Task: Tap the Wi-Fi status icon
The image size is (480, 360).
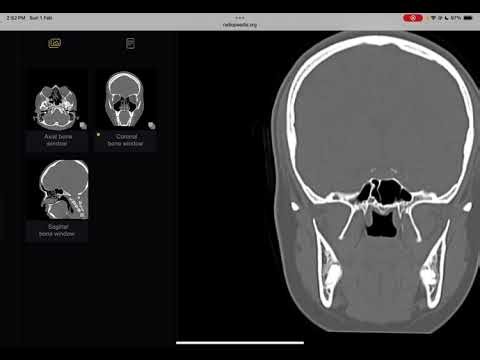Action: pyautogui.click(x=433, y=18)
